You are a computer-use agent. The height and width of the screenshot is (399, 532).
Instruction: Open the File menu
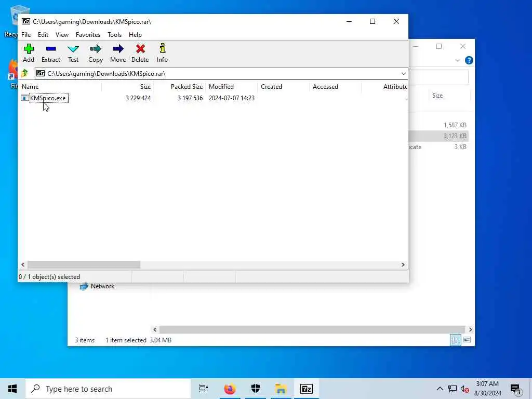[26, 35]
